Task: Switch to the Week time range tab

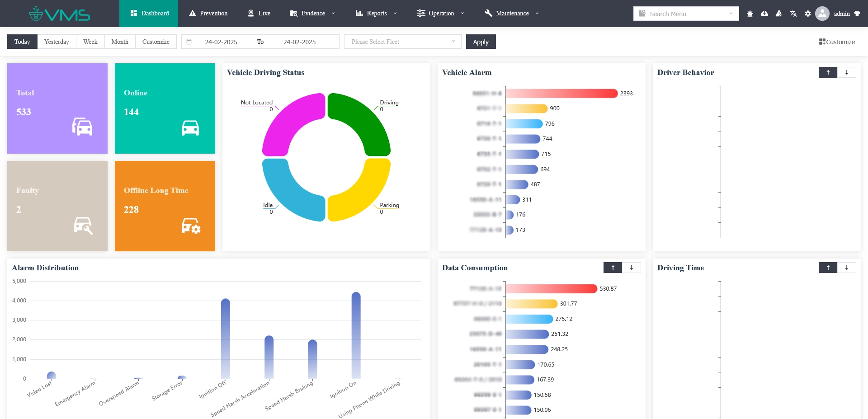Action: (90, 42)
